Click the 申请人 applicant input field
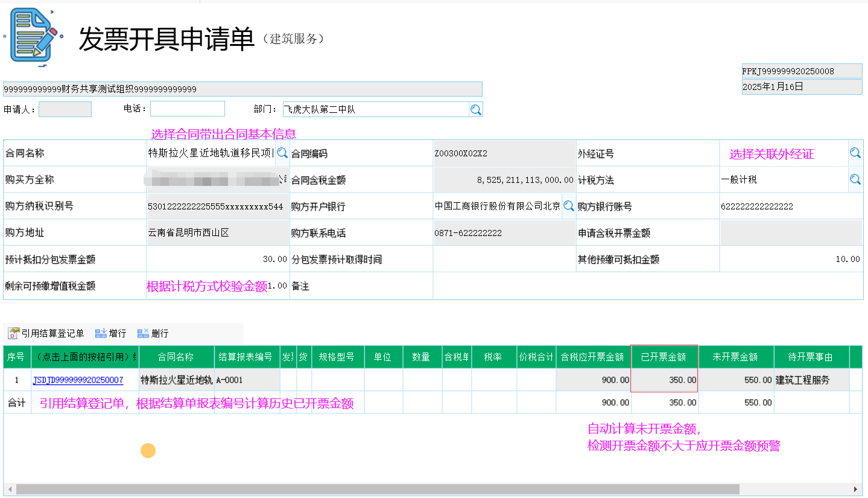 [x=65, y=109]
